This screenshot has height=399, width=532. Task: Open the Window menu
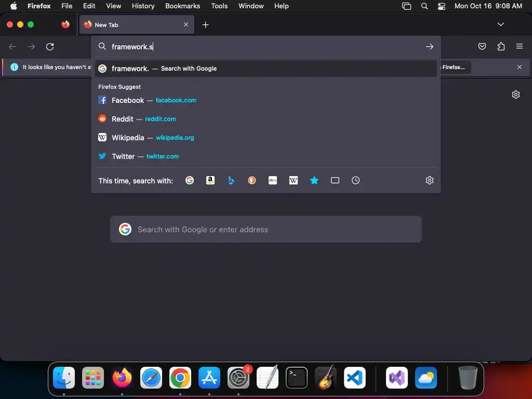[x=251, y=6]
